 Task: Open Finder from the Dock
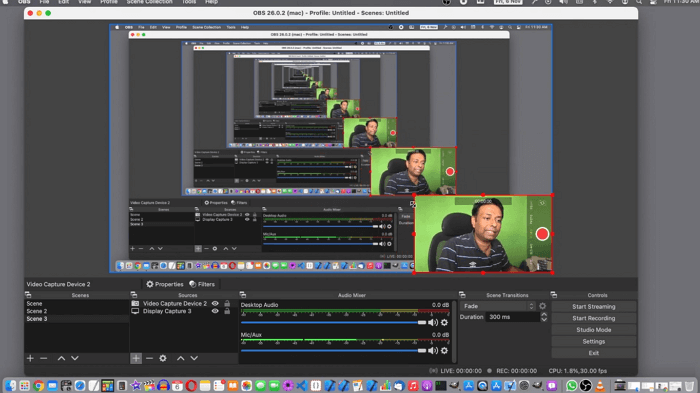(11, 385)
